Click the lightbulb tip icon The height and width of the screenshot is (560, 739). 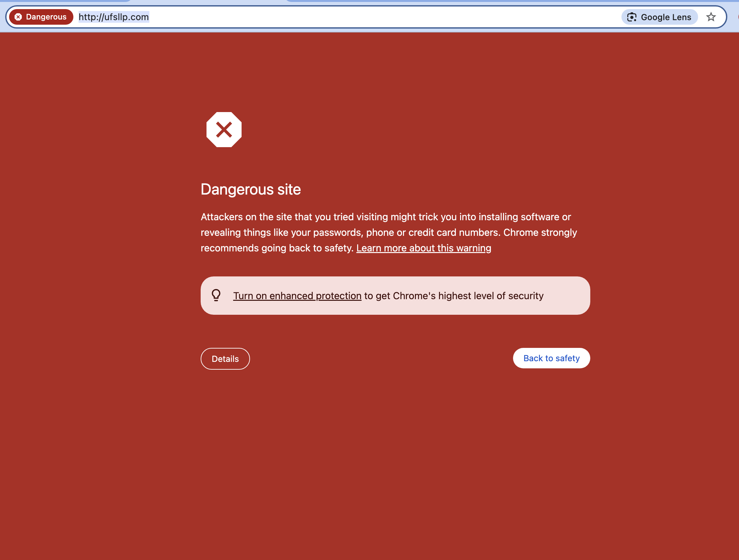216,295
